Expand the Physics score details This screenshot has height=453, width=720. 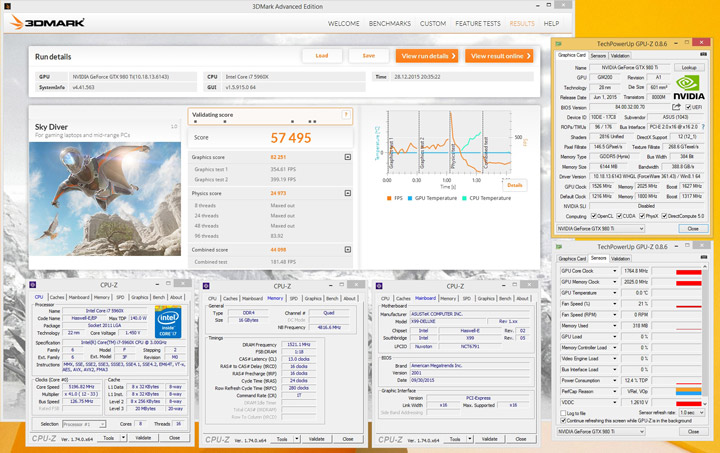[348, 193]
